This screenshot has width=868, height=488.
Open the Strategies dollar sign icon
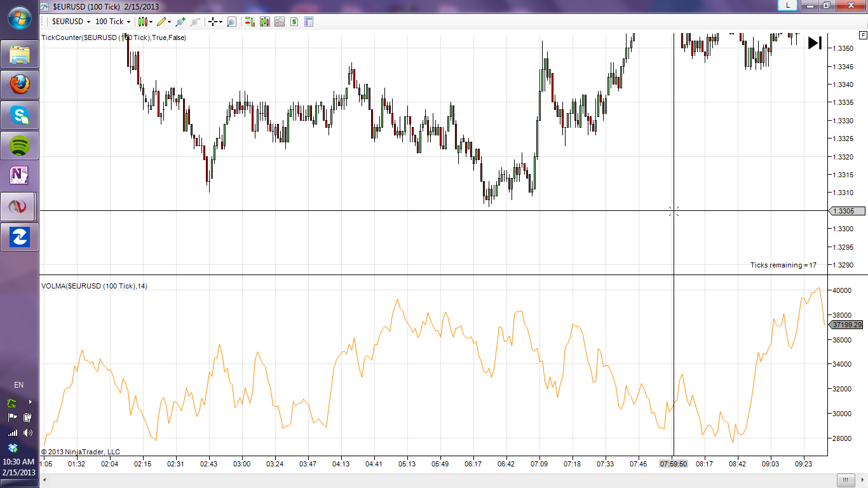(x=294, y=22)
